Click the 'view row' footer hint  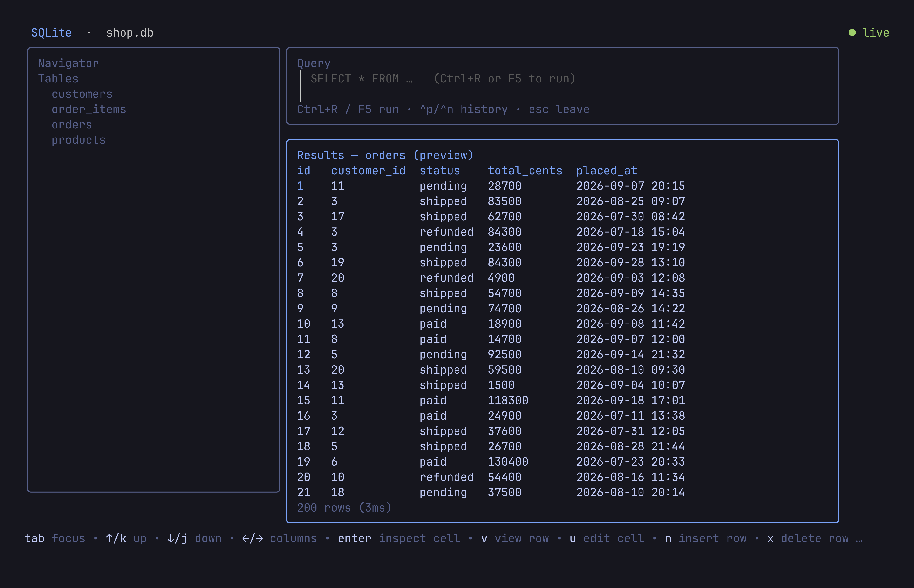[x=522, y=538]
